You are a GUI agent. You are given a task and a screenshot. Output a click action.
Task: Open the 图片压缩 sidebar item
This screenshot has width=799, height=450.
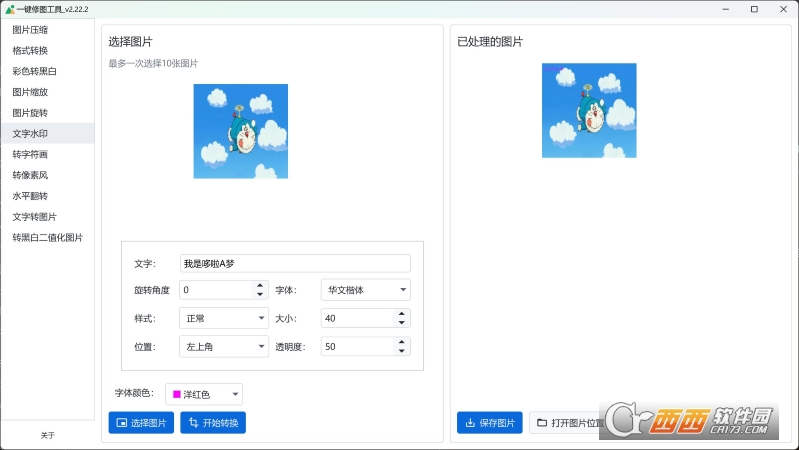[x=47, y=30]
